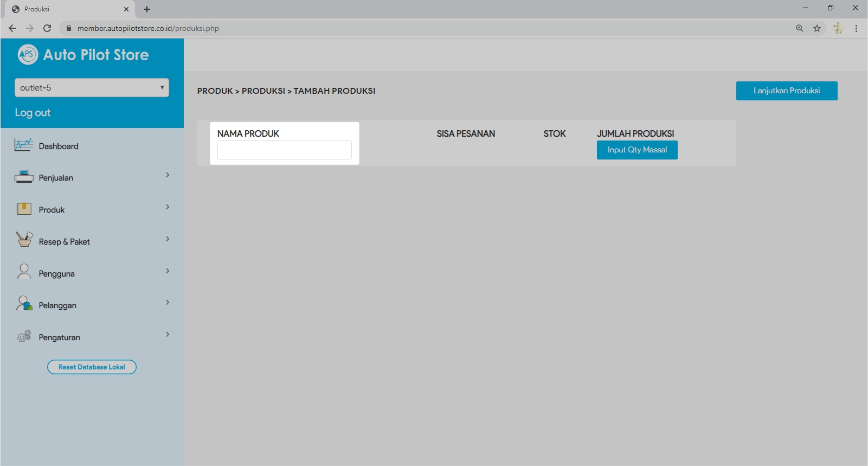Open the Resep & Paket menu

point(64,242)
